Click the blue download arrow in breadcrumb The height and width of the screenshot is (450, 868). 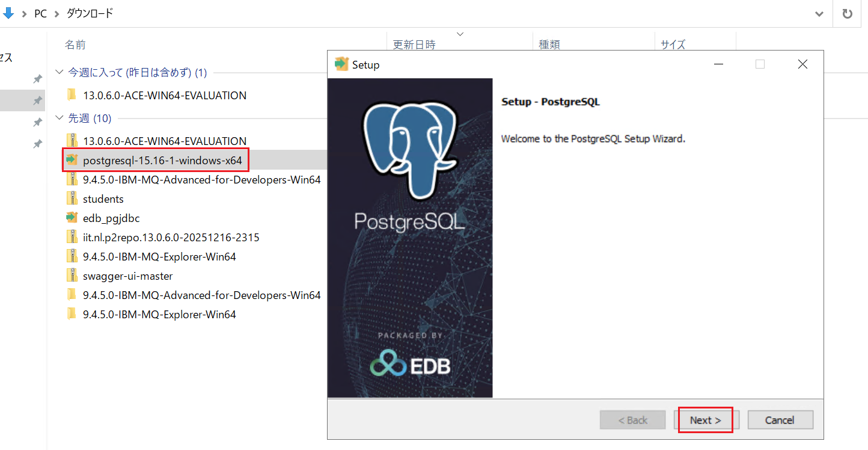click(8, 13)
